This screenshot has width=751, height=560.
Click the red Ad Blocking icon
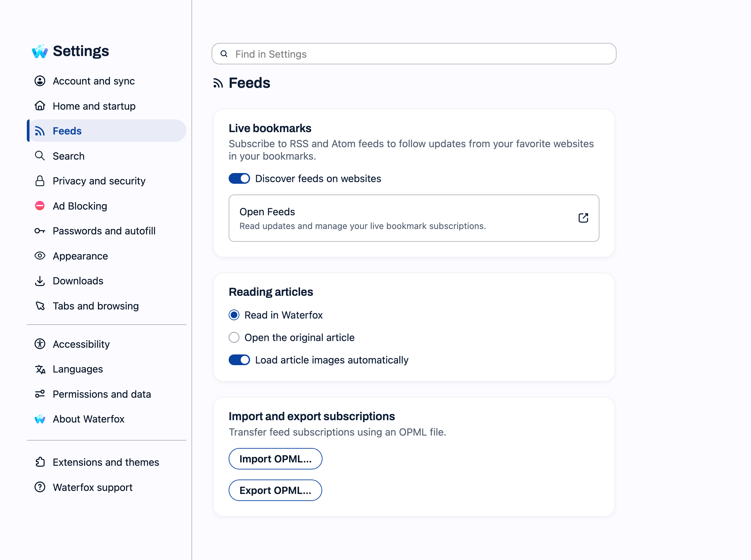coord(40,206)
